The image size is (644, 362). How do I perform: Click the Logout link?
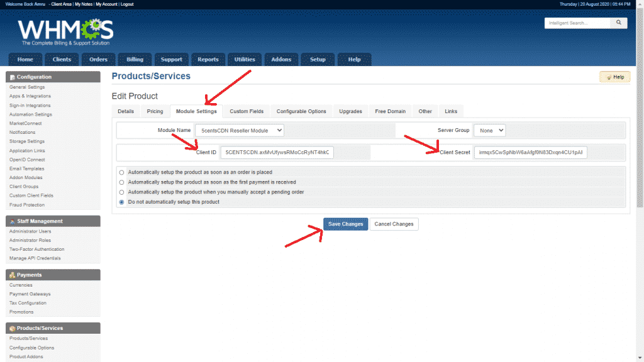[x=127, y=4]
